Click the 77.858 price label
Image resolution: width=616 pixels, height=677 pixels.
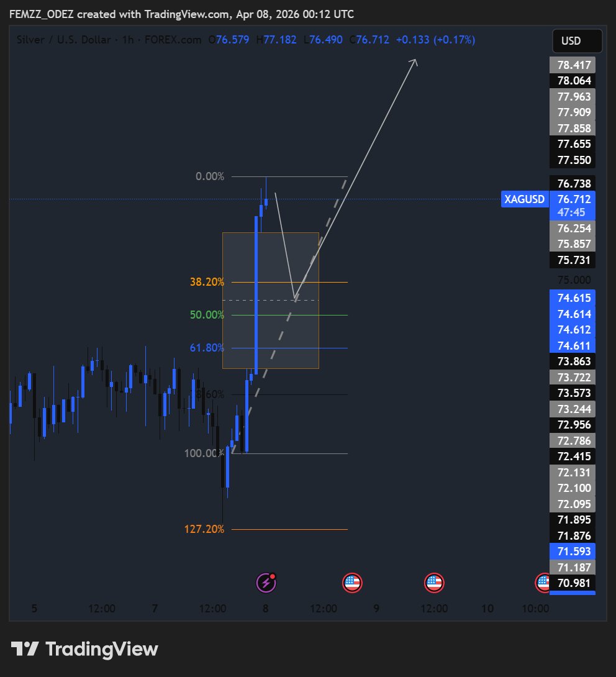[x=573, y=128]
